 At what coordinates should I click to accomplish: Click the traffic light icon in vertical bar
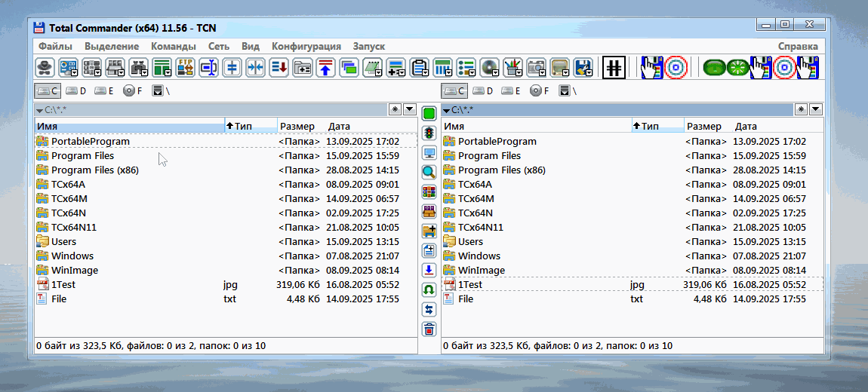coord(429,133)
